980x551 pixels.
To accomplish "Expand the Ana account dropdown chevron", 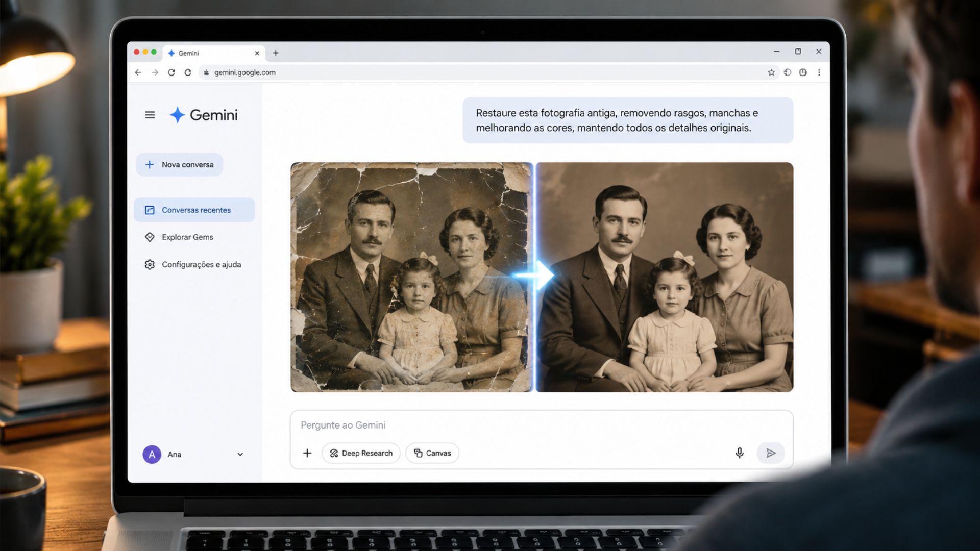I will (x=240, y=454).
